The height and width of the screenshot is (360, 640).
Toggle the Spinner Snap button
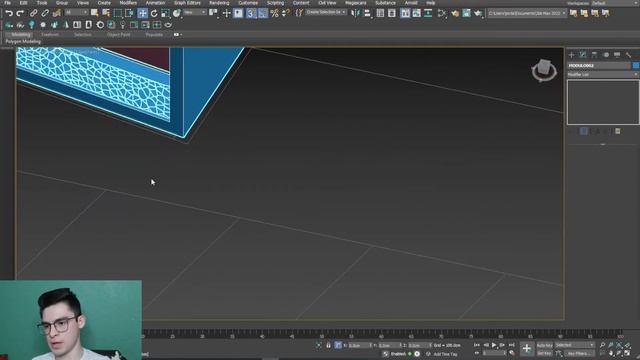click(x=286, y=13)
